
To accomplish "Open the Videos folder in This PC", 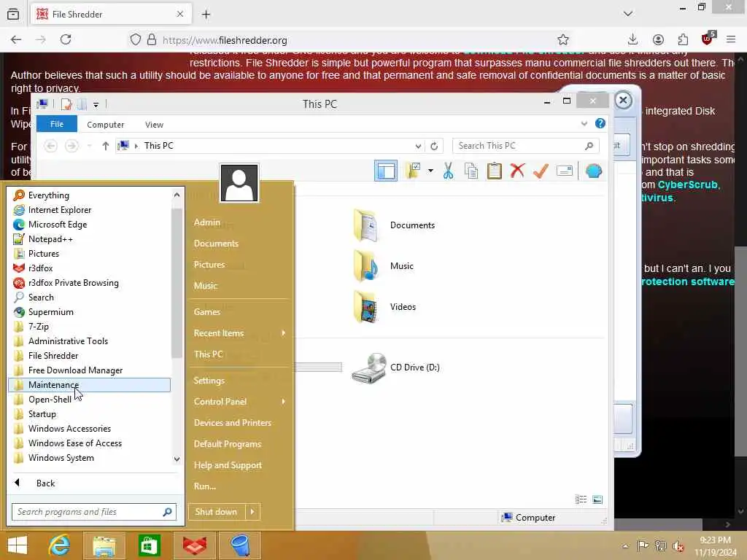I will 385,307.
